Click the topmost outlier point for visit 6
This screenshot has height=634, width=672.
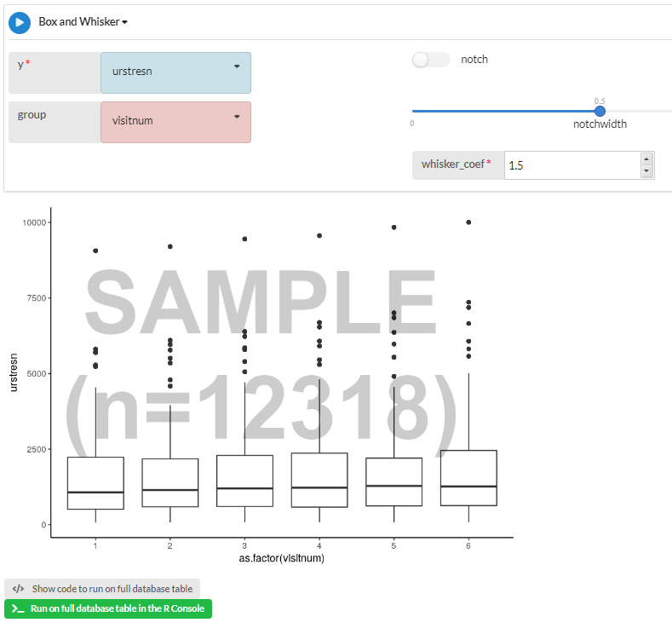coord(468,222)
